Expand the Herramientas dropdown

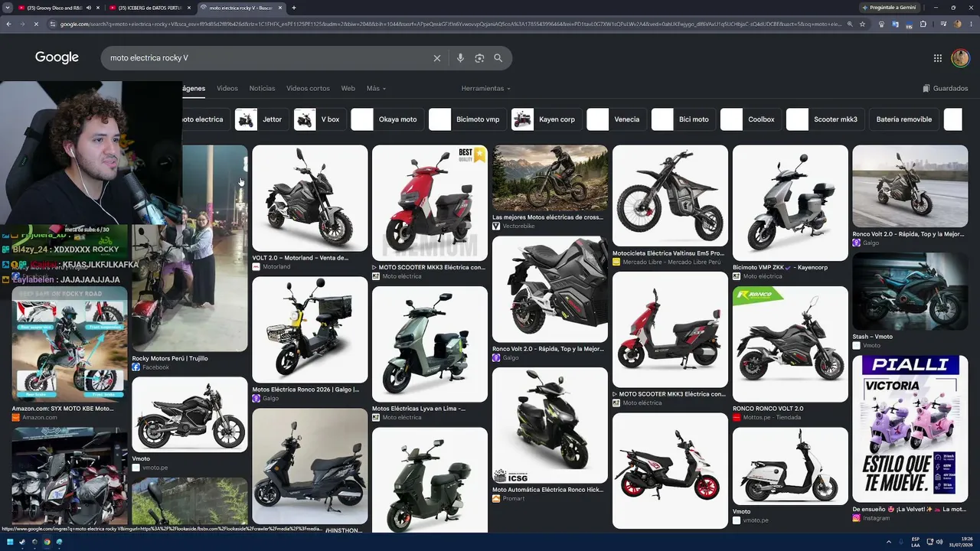(486, 88)
